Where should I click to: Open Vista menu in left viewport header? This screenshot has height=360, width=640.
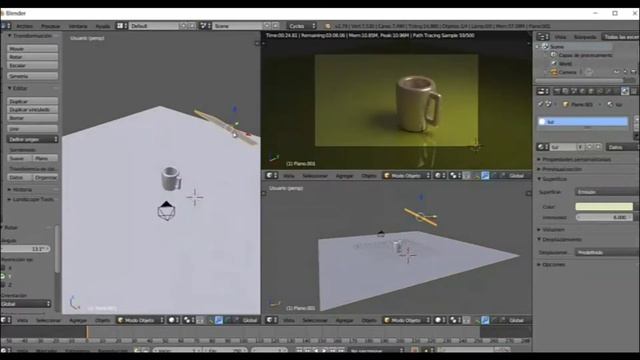tap(22, 320)
